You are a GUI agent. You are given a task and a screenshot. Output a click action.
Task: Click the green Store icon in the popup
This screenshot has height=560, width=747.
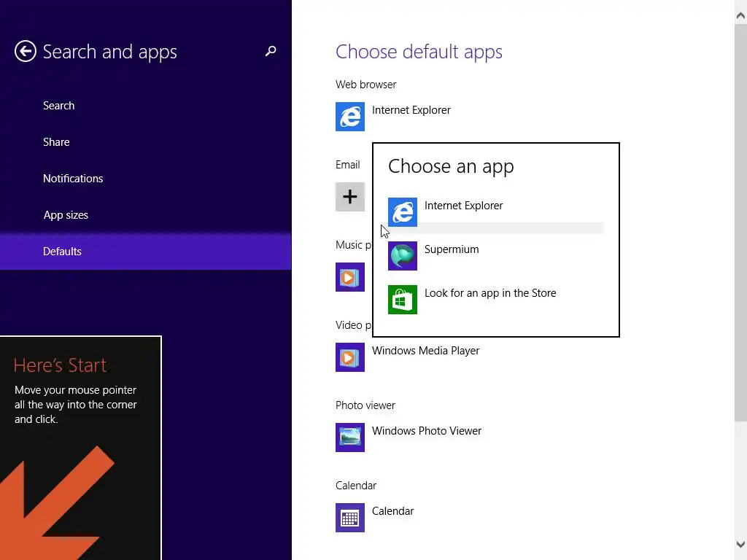point(403,300)
